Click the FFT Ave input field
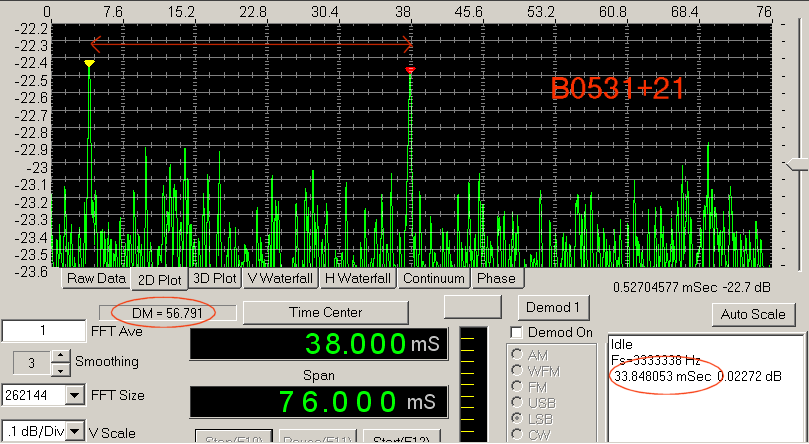Screen dimensions: 809x444 click(44, 331)
